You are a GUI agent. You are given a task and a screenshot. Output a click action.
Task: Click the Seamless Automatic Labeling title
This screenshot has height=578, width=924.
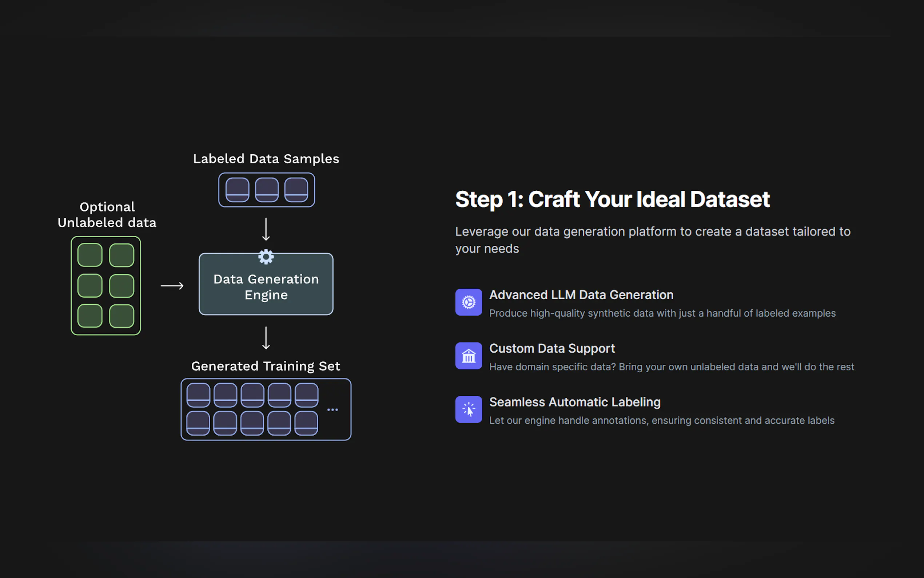574,402
